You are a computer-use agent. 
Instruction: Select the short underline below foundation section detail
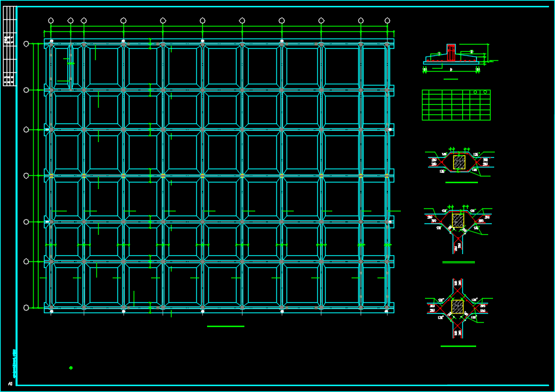(x=450, y=79)
